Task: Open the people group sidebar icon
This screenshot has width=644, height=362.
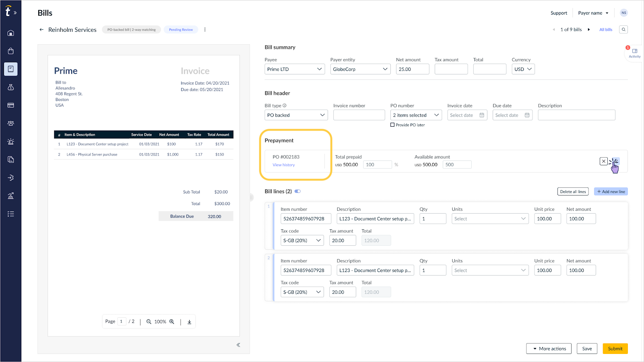Action: tap(11, 123)
